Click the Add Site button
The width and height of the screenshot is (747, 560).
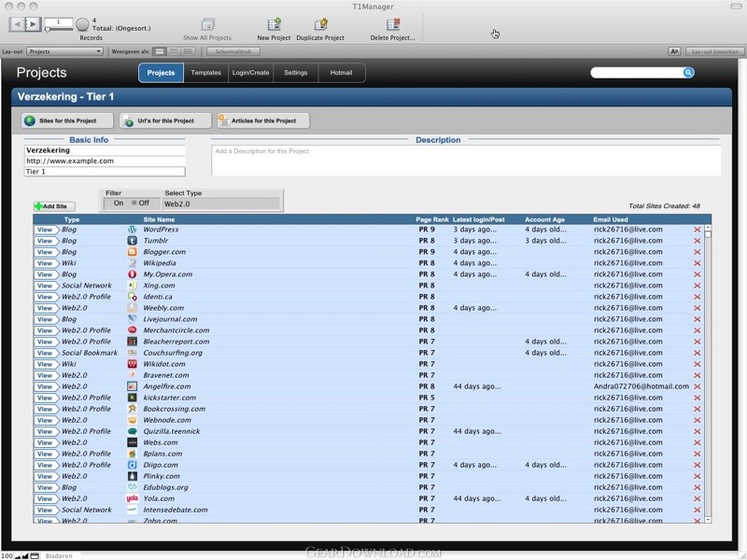[54, 206]
